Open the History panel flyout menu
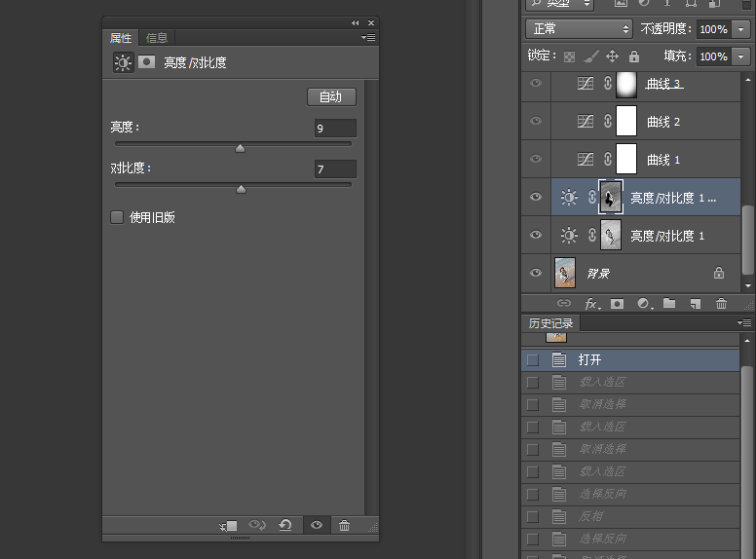 coord(745,323)
